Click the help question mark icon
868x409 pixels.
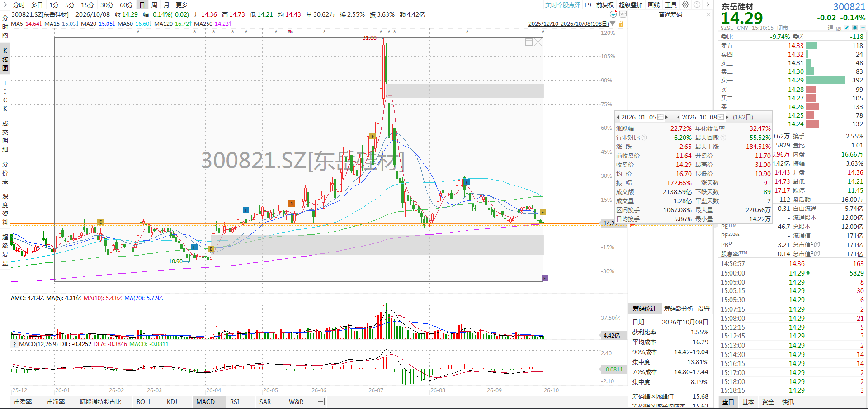(x=697, y=5)
